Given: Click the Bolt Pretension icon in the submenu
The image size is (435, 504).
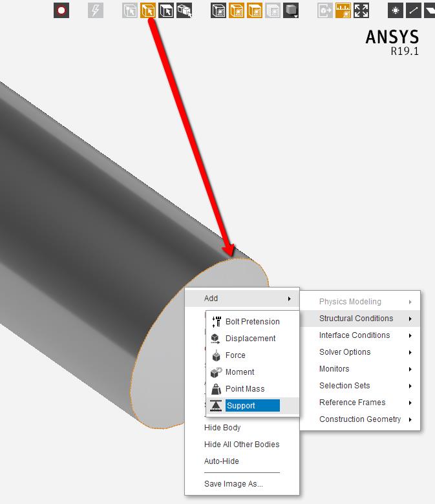Looking at the screenshot, I should (217, 322).
